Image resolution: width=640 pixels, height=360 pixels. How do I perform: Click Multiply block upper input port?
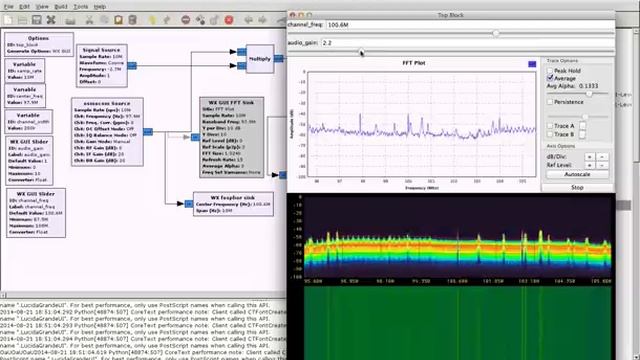tap(242, 52)
